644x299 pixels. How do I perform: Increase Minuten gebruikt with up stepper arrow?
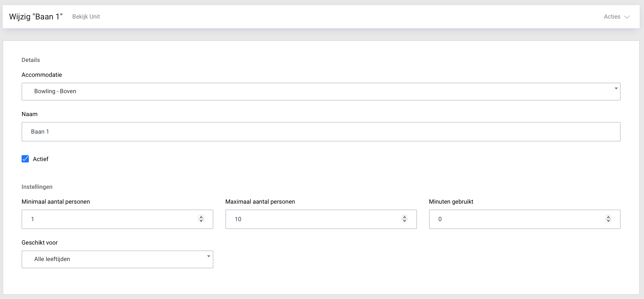[608, 217]
